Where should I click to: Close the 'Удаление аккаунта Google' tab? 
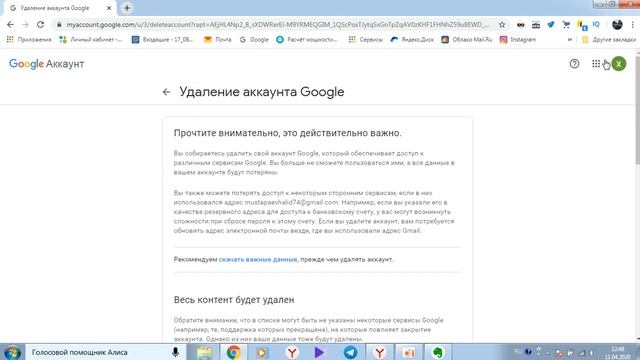pyautogui.click(x=109, y=8)
